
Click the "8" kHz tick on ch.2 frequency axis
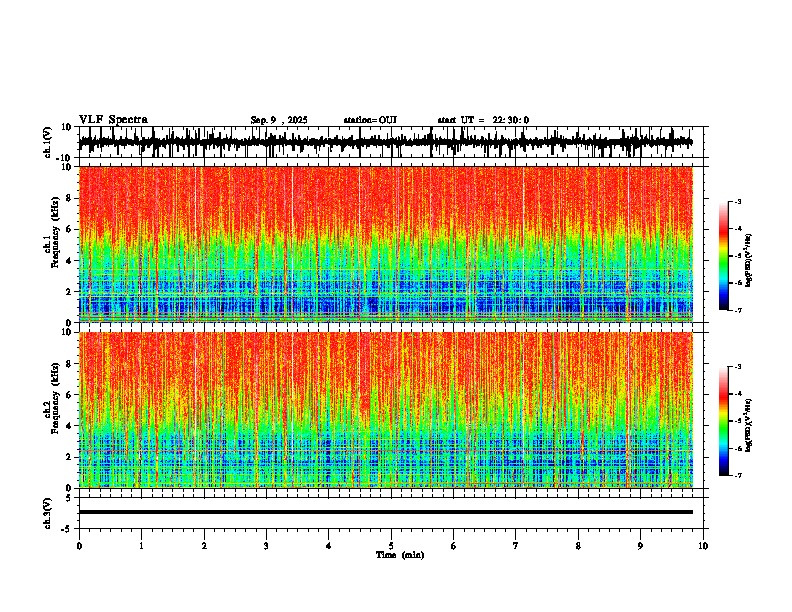[x=70, y=364]
